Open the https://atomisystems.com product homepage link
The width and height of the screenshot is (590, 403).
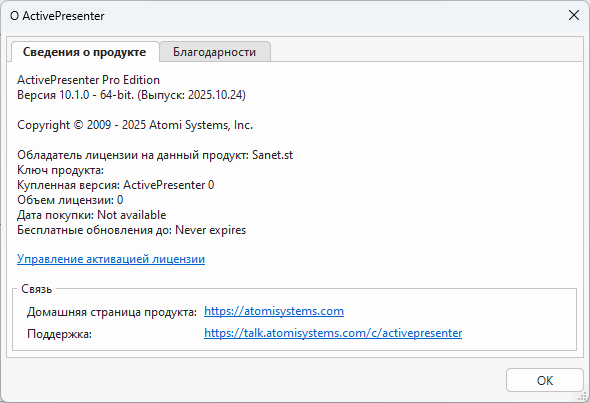(x=274, y=311)
